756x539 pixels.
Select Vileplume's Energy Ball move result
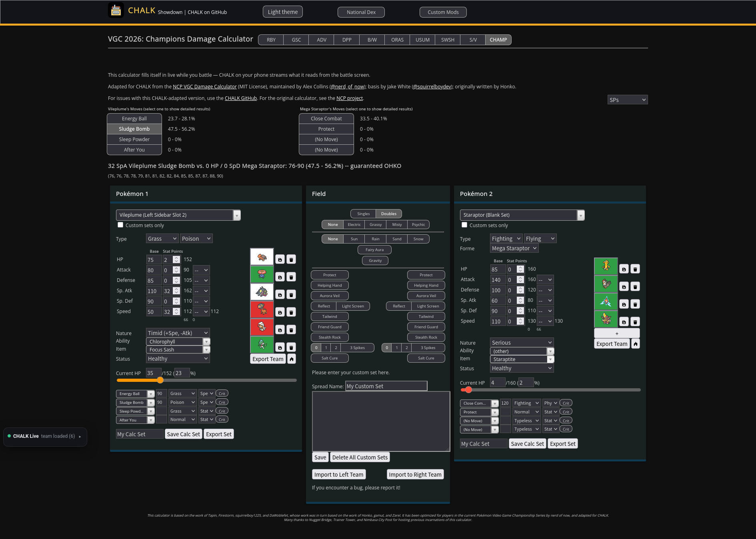pyautogui.click(x=134, y=119)
